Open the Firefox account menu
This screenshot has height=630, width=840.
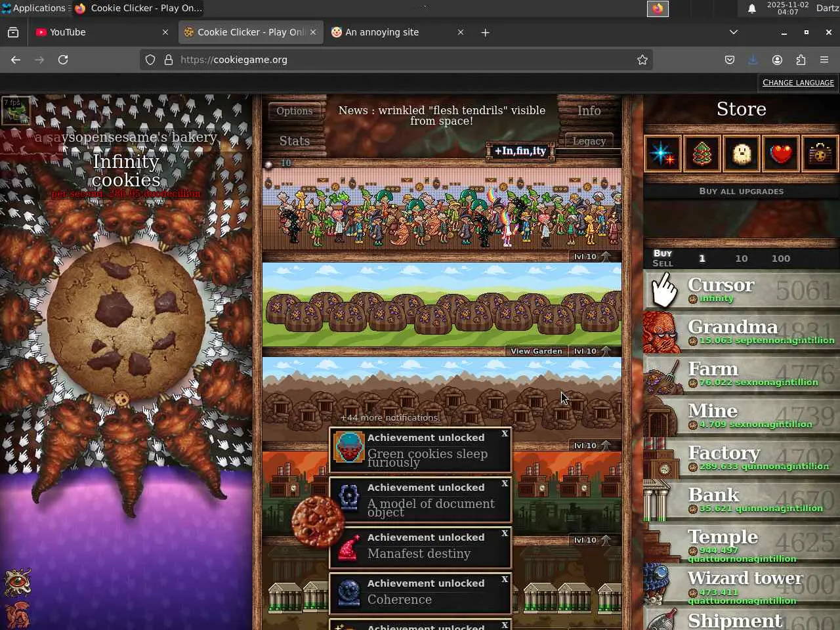pos(777,60)
